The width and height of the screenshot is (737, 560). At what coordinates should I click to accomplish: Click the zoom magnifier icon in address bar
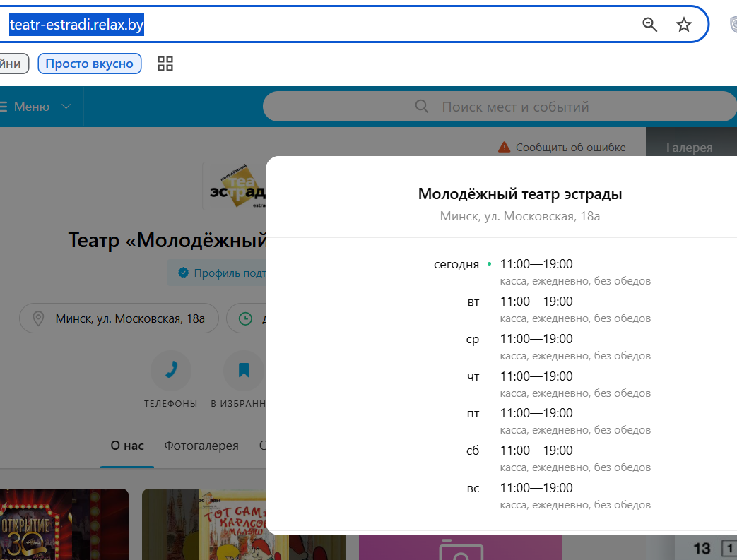click(x=649, y=25)
